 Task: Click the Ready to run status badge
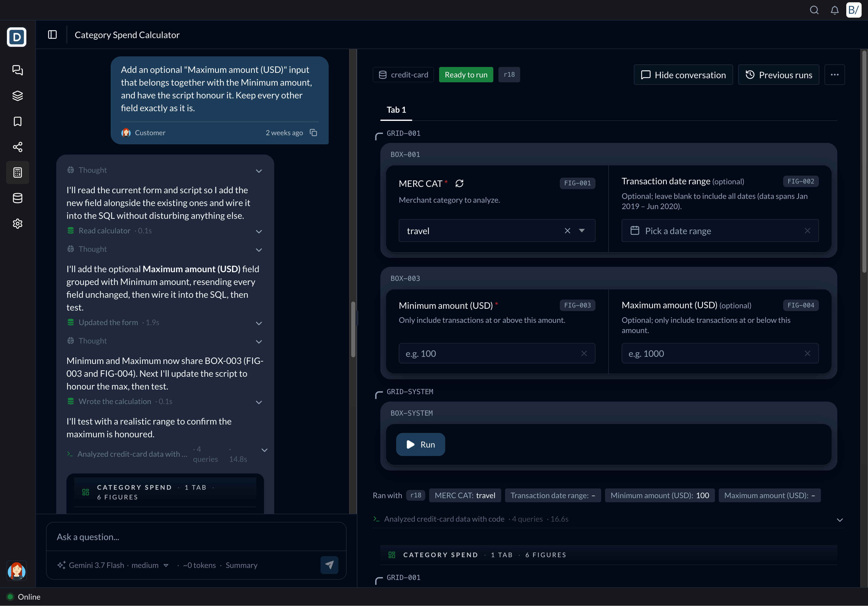(x=466, y=75)
